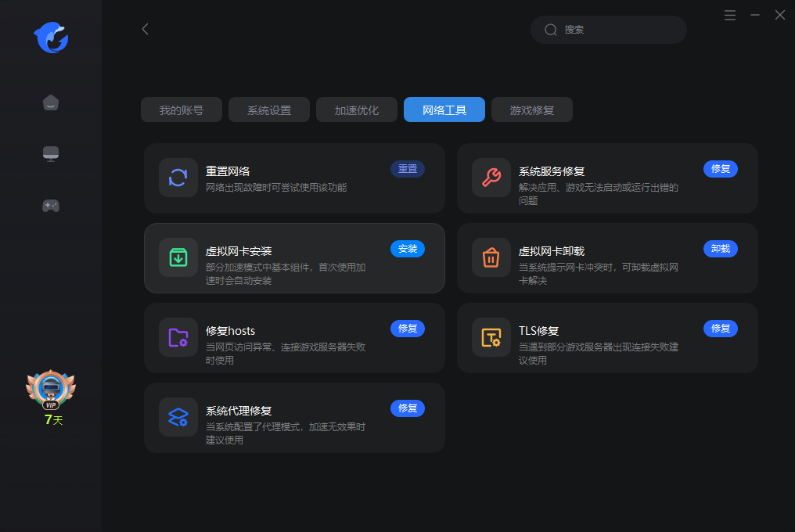The image size is (795, 532).
Task: Open the gamepad sidebar icon
Action: [51, 205]
